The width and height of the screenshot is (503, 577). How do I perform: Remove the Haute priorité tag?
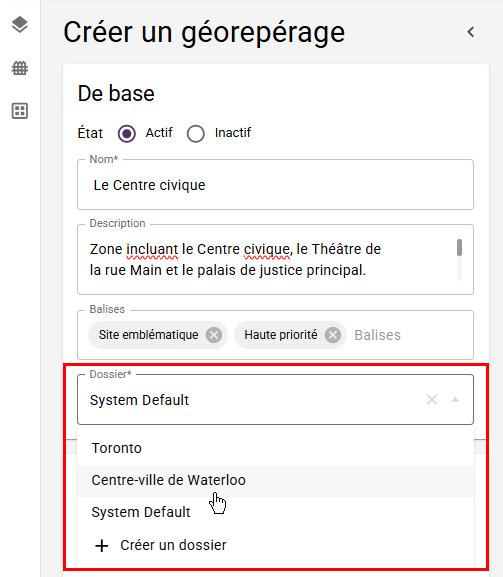(333, 335)
